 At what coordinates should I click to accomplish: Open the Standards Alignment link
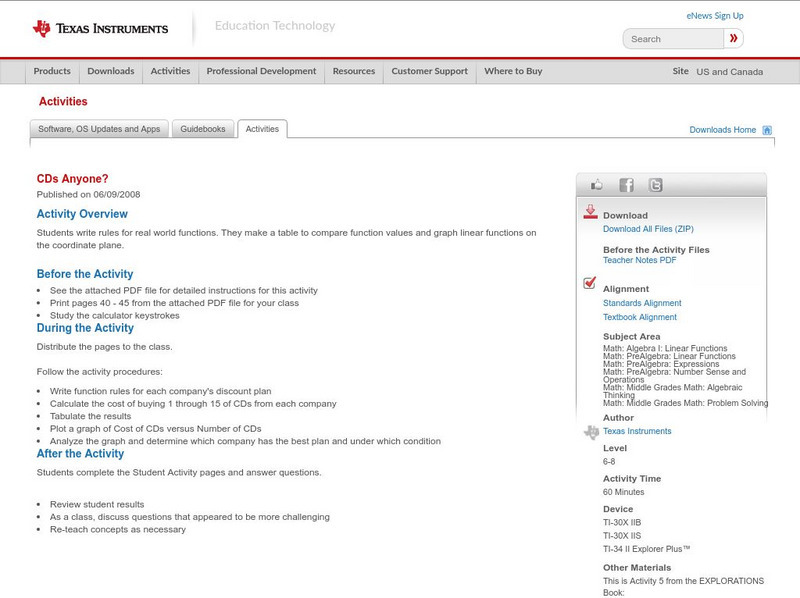[642, 303]
